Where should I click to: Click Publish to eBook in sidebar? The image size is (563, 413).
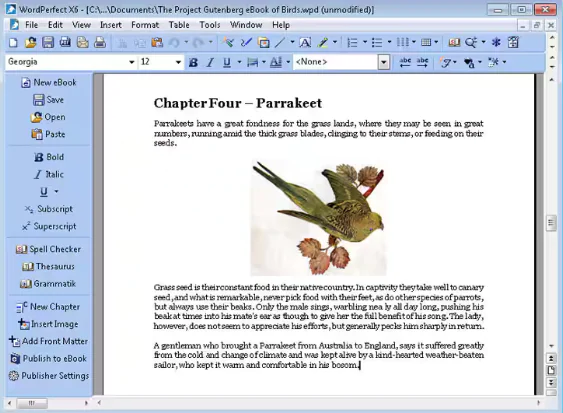click(48, 358)
